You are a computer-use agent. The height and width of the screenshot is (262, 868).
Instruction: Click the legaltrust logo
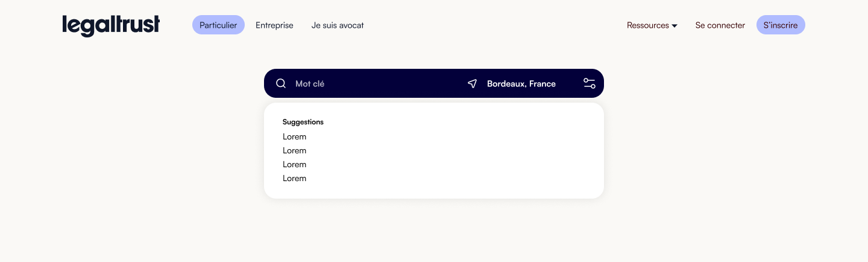point(111,25)
